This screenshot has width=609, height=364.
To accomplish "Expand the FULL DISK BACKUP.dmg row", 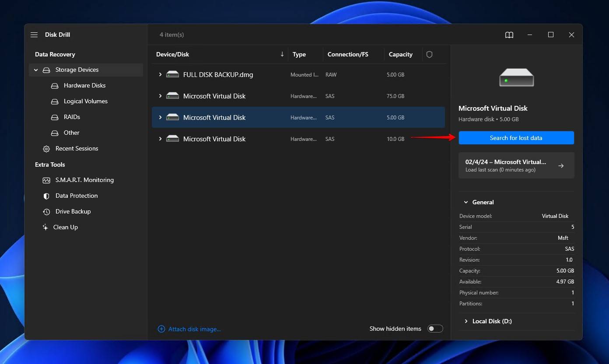I will coord(160,75).
